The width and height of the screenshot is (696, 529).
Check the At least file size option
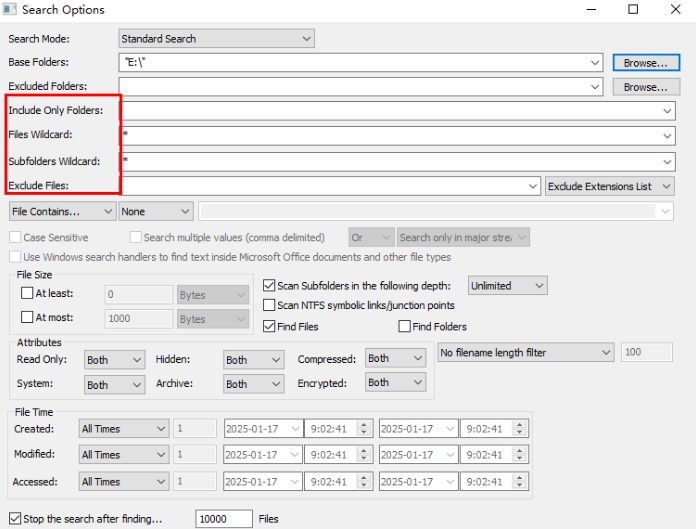[x=27, y=294]
